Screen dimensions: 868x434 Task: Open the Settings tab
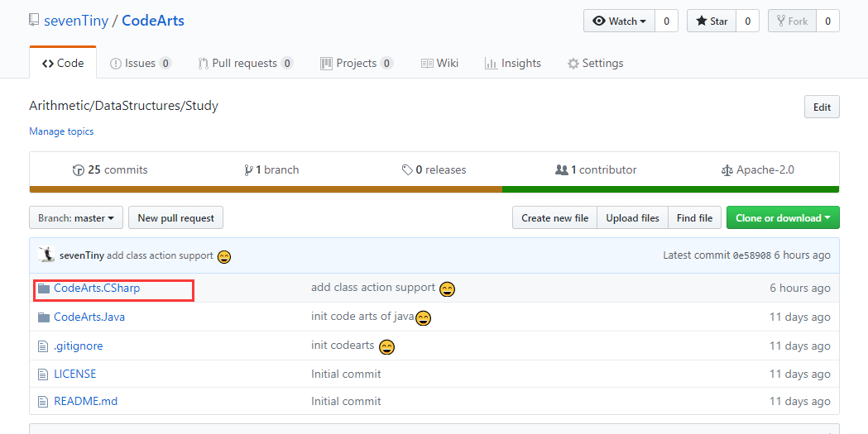(595, 64)
